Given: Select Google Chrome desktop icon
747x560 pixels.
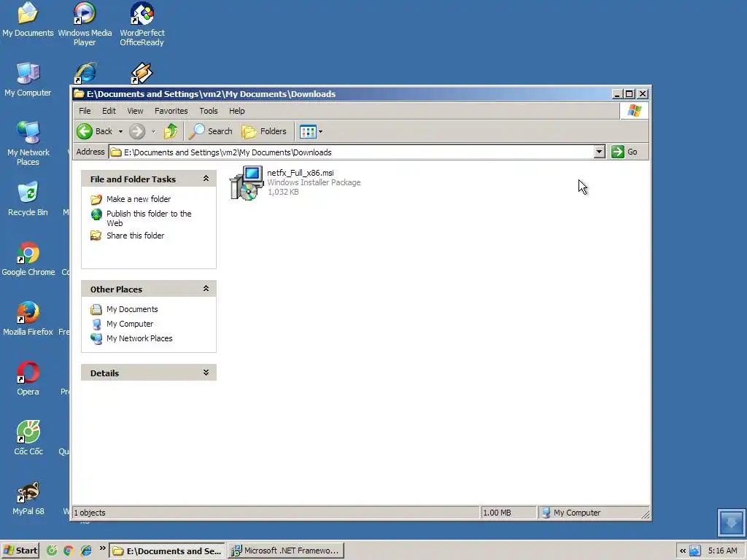Looking at the screenshot, I should (28, 259).
